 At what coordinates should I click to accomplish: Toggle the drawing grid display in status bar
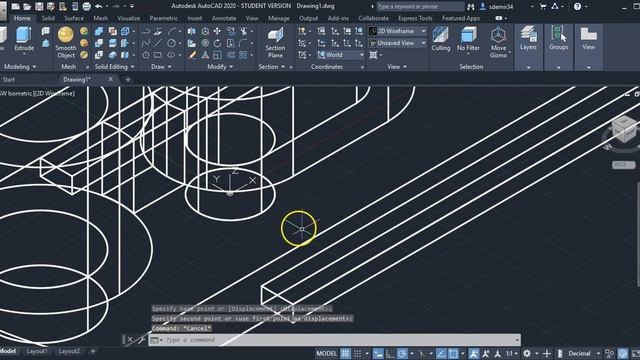coord(345,353)
